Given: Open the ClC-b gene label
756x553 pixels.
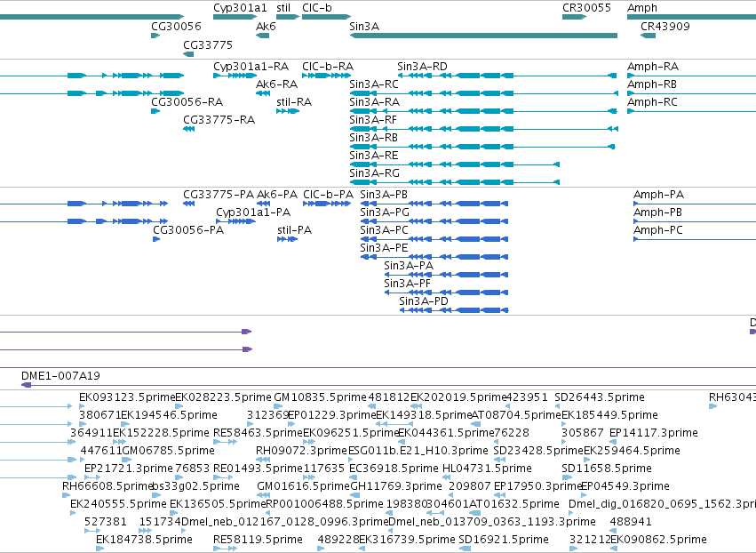Looking at the screenshot, I should coord(317,8).
